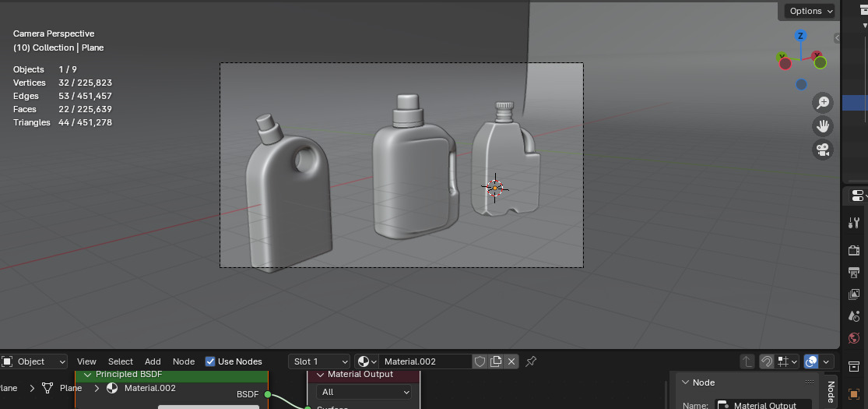
Task: Click the Plane mesh breadcrumb with triangle icon
Action: tap(62, 389)
